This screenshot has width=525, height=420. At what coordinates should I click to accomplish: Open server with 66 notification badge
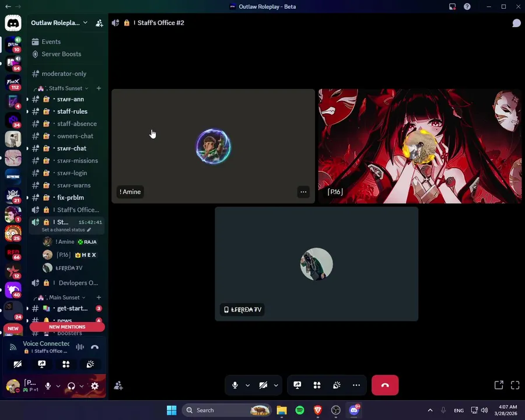coord(13,252)
